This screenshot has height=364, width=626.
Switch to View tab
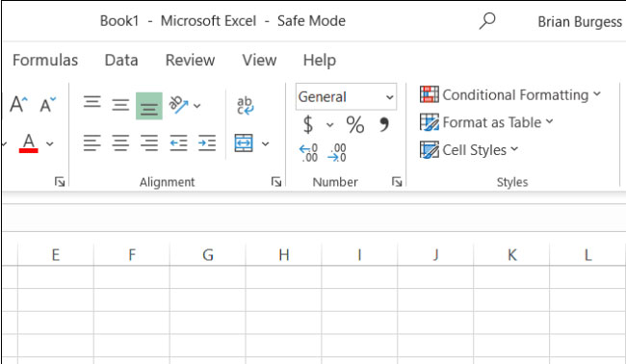point(259,61)
